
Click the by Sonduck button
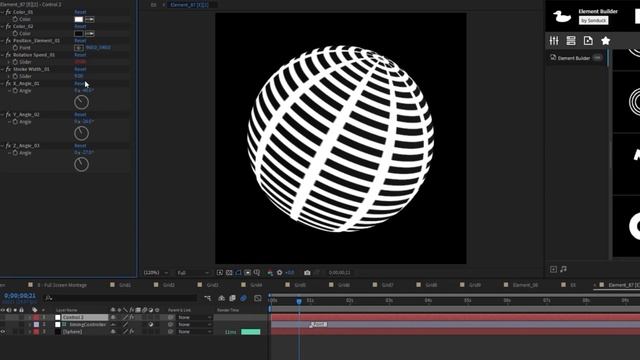pos(593,20)
